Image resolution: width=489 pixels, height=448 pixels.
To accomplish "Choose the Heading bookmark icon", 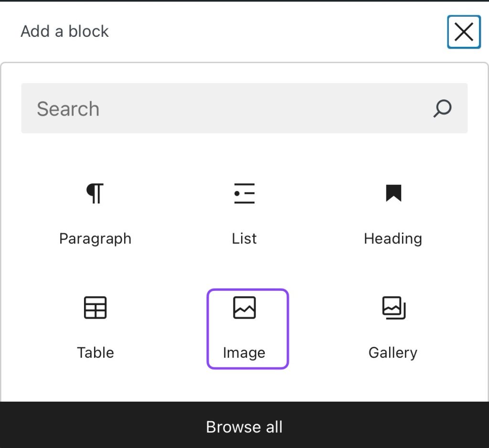I will [x=393, y=193].
